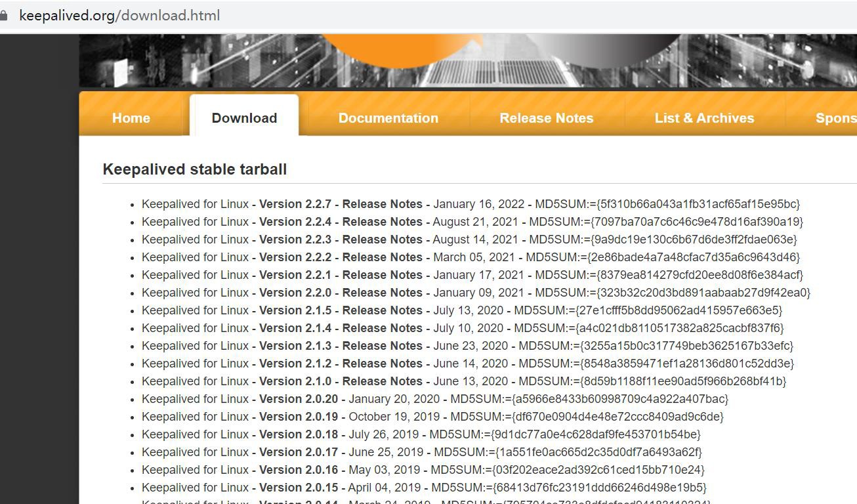Download Keepalived Version 2.0.20 tarball
857x504 pixels.
(x=299, y=399)
